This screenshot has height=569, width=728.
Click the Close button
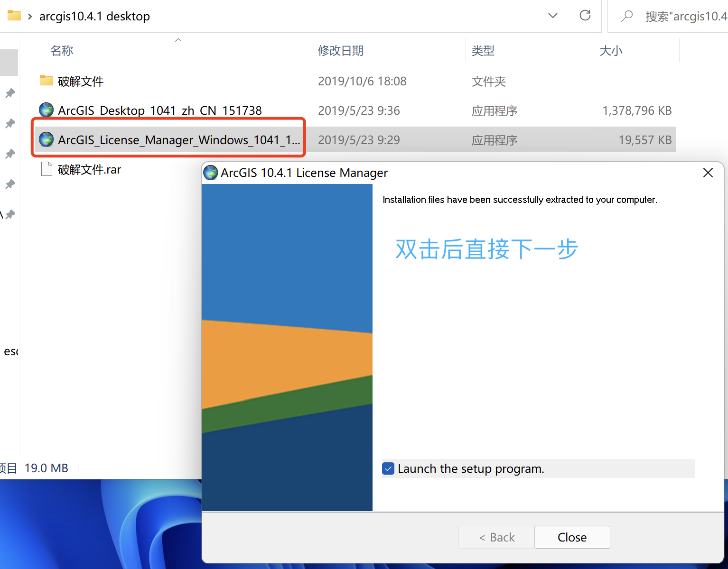[572, 537]
